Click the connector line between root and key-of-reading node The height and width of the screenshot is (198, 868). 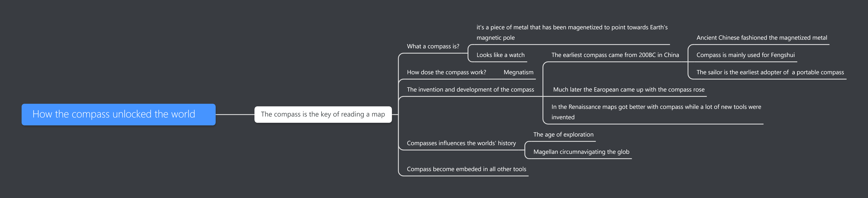click(x=235, y=115)
